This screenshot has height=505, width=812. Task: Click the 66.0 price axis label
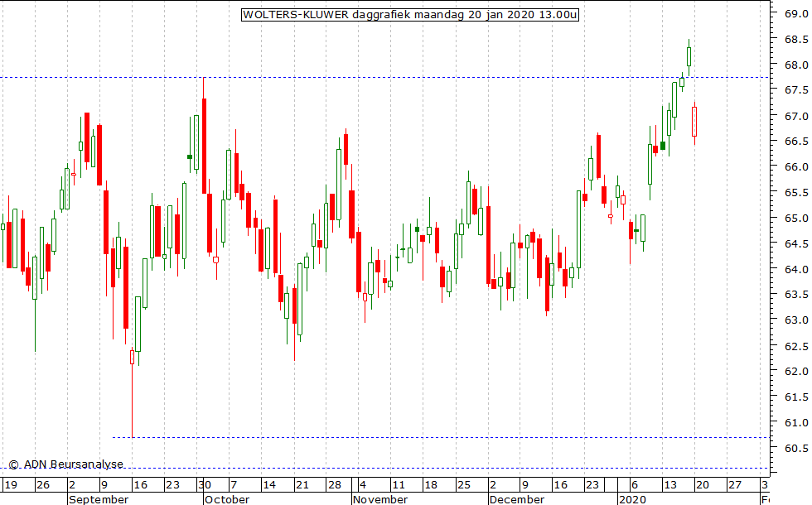pos(796,167)
